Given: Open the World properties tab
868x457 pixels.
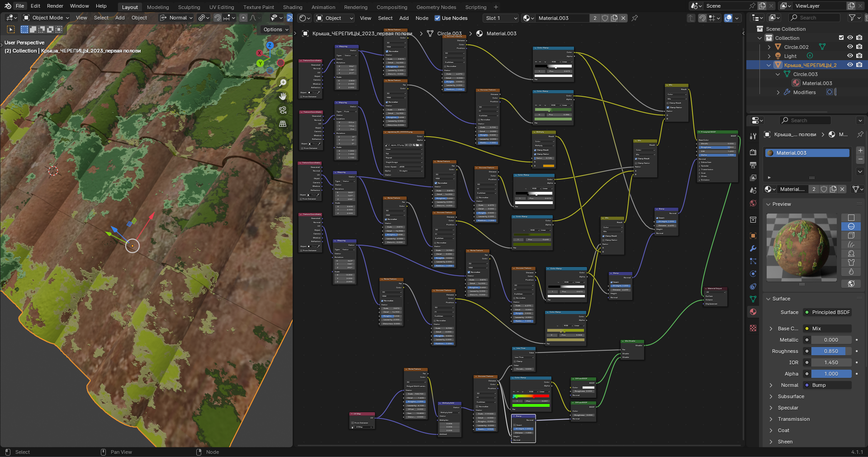Looking at the screenshot, I should (x=753, y=203).
